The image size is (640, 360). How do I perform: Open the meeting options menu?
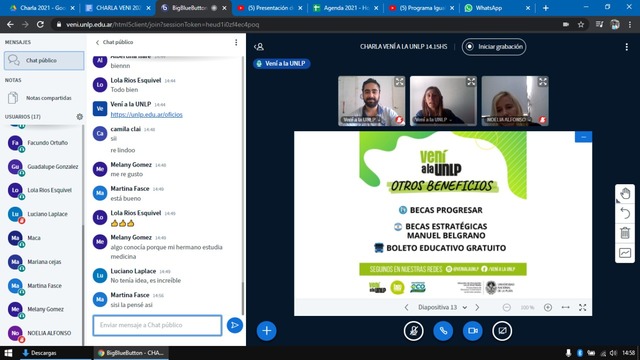(627, 47)
